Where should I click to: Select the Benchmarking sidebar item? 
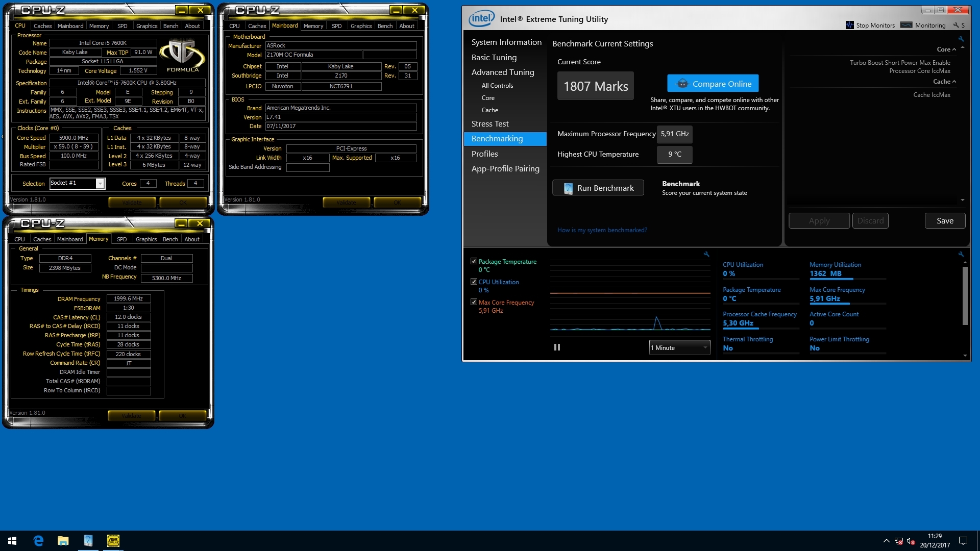click(x=505, y=139)
